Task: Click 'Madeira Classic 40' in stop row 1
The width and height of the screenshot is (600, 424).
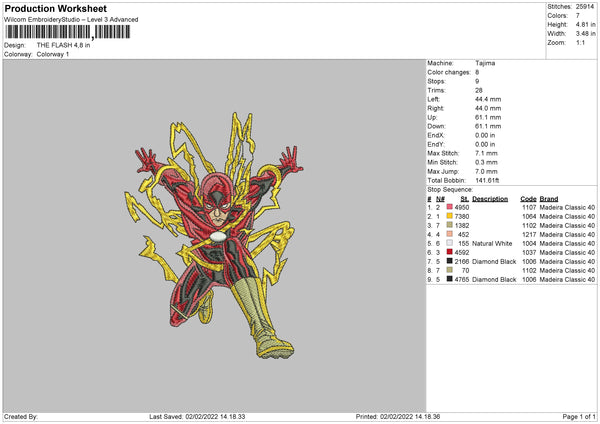Action: click(567, 207)
